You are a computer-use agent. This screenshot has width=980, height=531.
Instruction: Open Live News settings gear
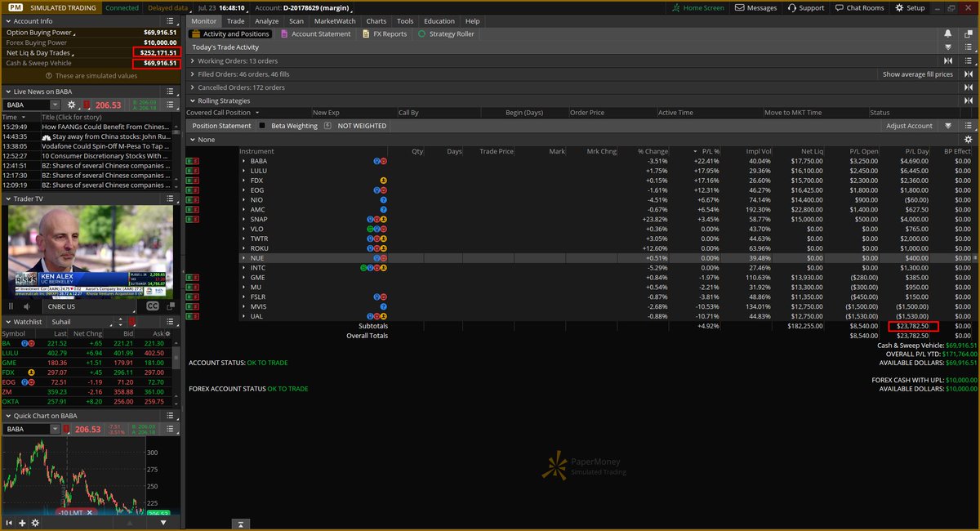72,105
